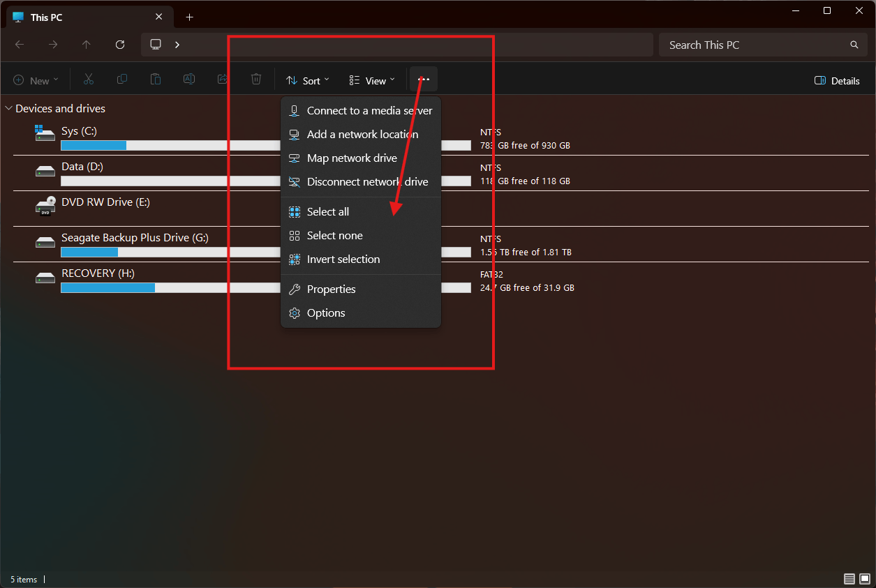876x588 pixels.
Task: Click the Data (D:) drive icon
Action: (x=45, y=170)
